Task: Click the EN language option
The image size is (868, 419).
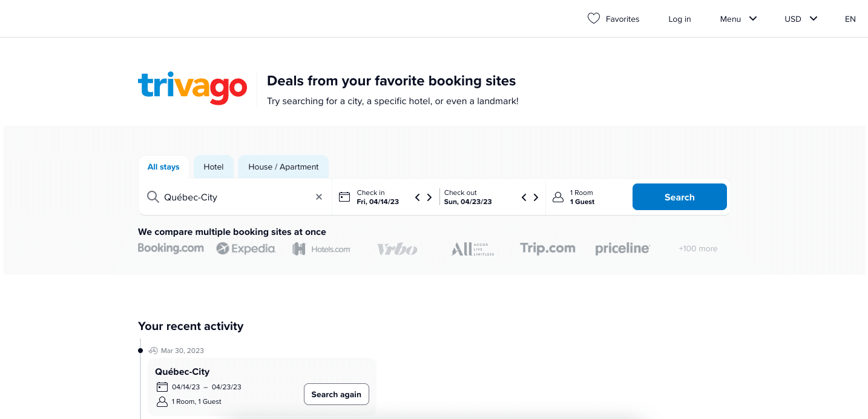Action: point(850,19)
